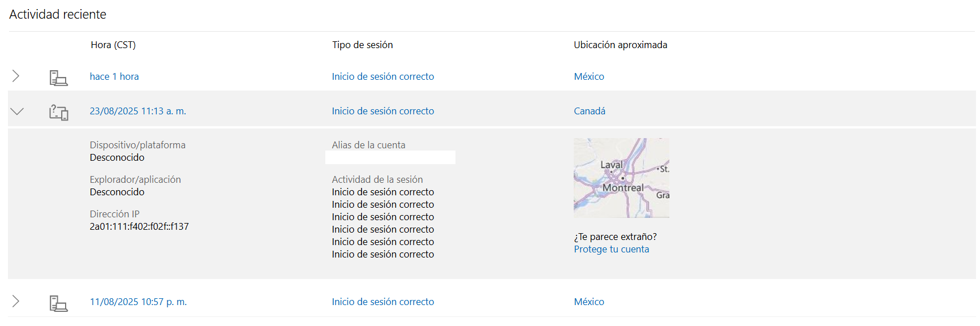The image size is (980, 326).
Task: Open the 23/08/2025 11:13 a. m. link
Action: [x=137, y=111]
